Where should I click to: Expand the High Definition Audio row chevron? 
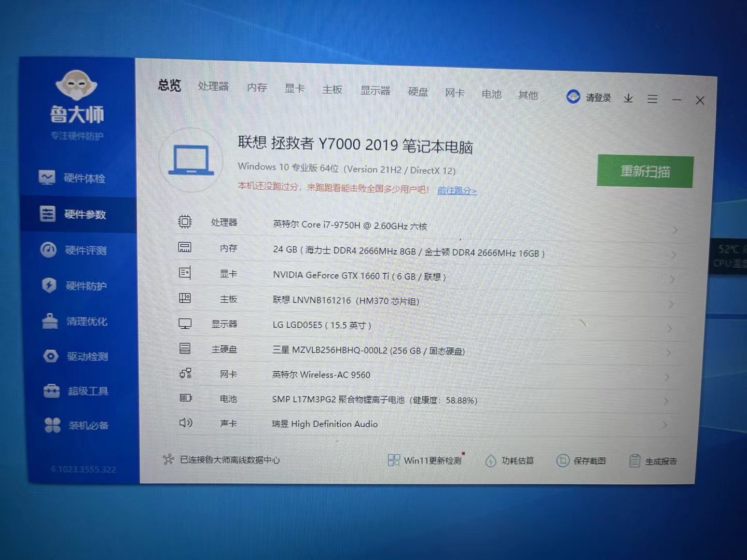pyautogui.click(x=666, y=425)
